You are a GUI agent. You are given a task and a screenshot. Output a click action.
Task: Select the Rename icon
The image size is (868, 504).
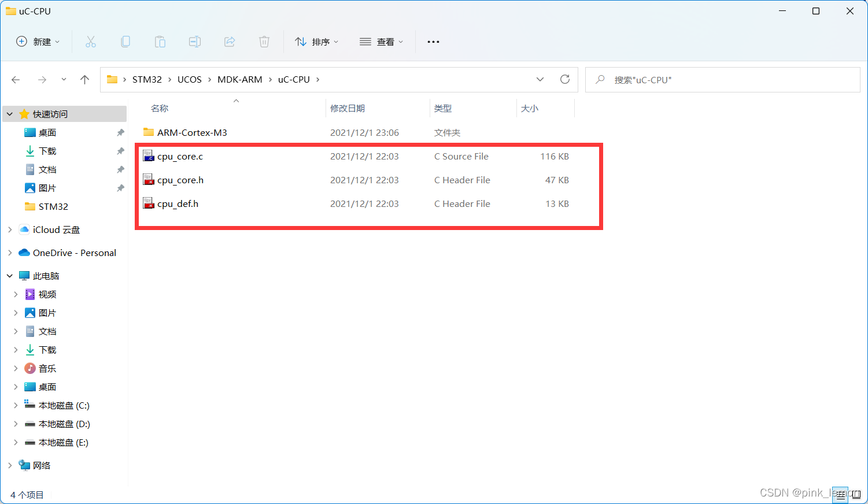tap(195, 41)
